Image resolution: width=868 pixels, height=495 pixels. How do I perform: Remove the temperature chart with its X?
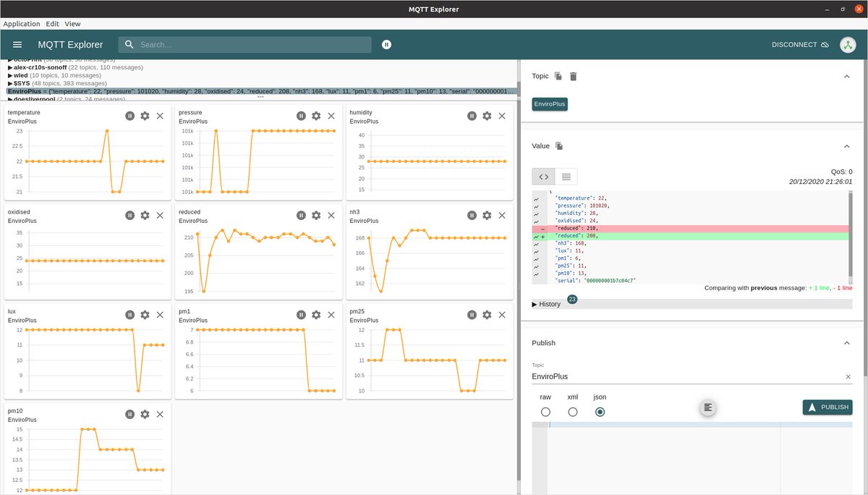160,116
